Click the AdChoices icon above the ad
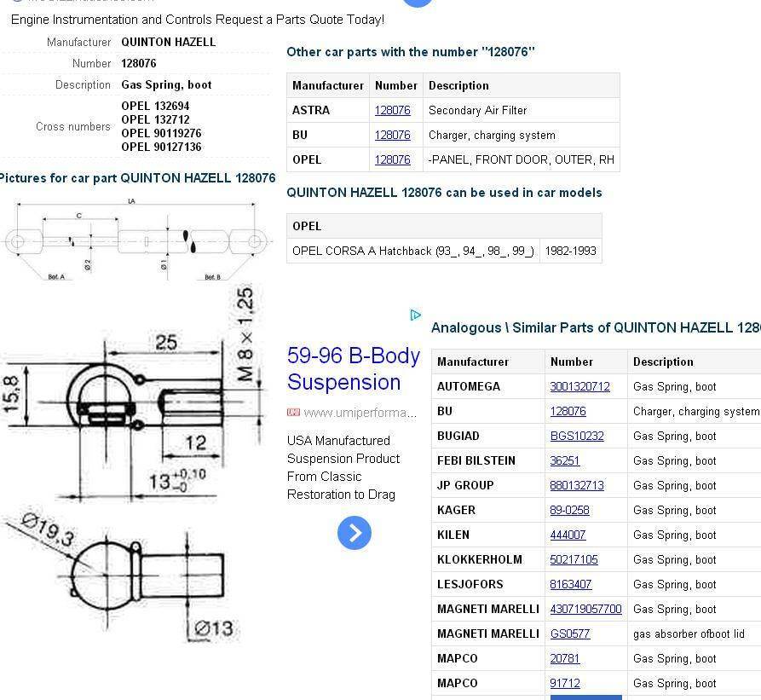This screenshot has height=700, width=761. (x=415, y=315)
